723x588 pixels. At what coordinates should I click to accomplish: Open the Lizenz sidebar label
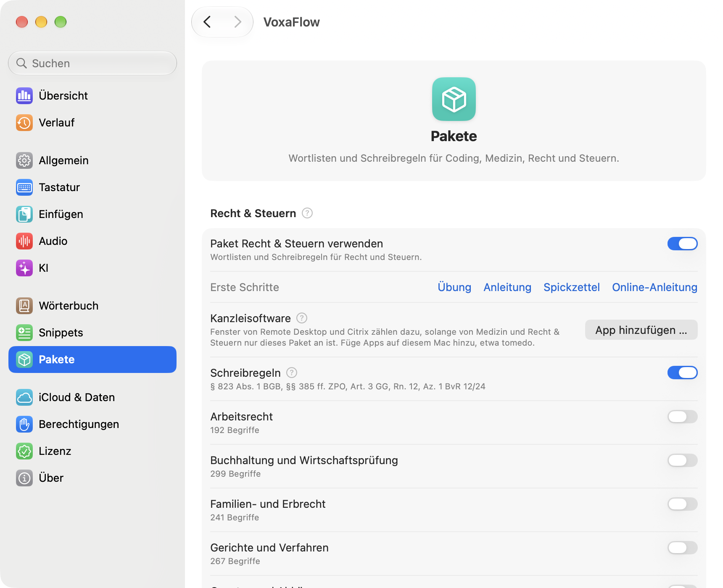55,451
